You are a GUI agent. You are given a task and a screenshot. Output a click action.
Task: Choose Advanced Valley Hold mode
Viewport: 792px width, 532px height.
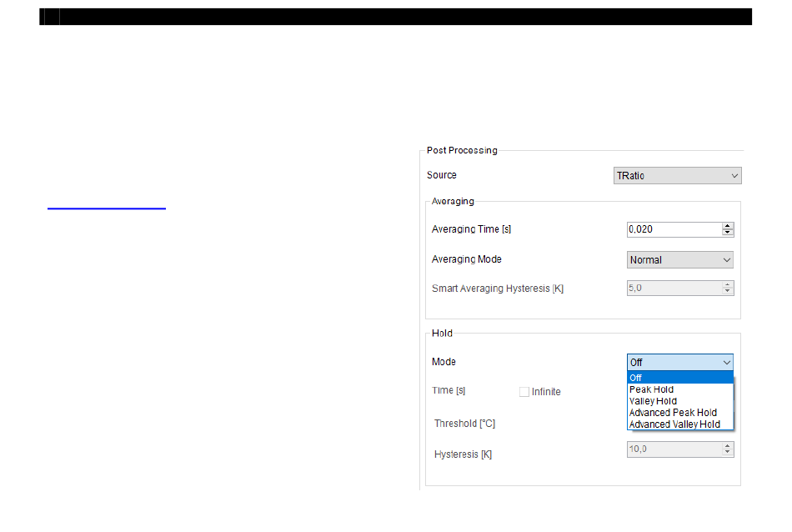coord(679,424)
